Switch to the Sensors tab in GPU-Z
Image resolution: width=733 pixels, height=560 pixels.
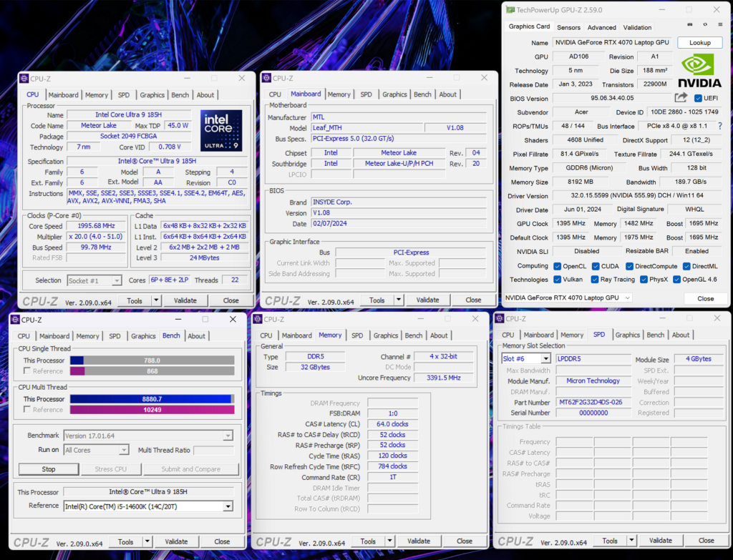tap(568, 28)
